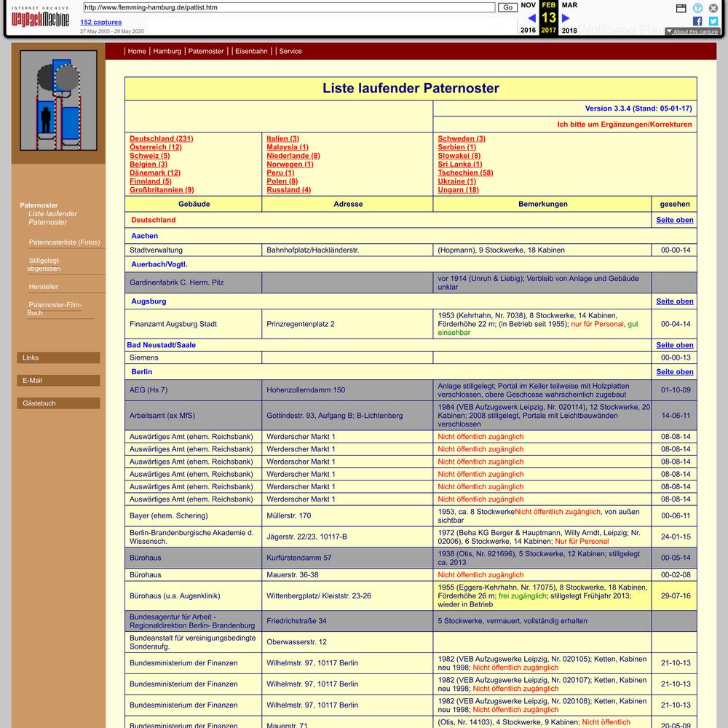This screenshot has width=728, height=728.
Task: Jump to Finnland (5) list
Action: pyautogui.click(x=151, y=181)
